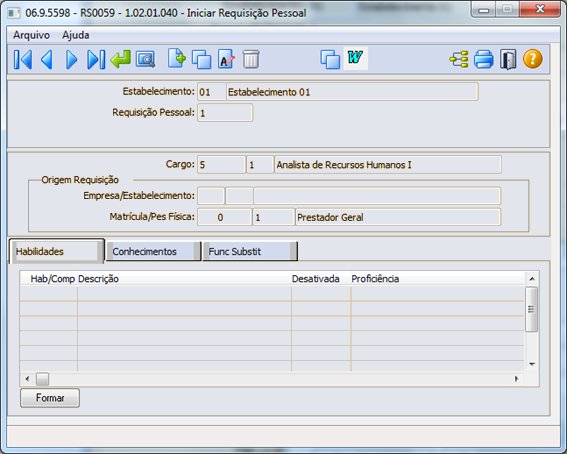Viewport: 567px width, 454px height.
Task: Open the yellow hierarchy tree icon
Action: 459,59
